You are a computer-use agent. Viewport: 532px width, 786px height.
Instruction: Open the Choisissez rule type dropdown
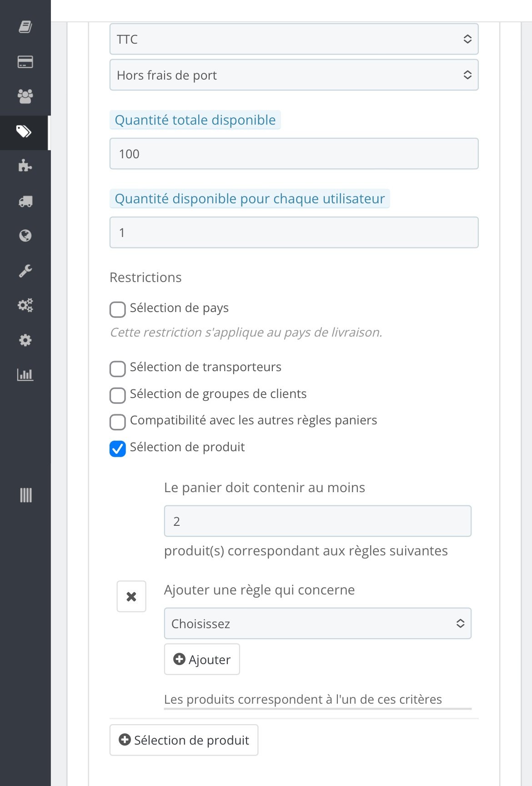pyautogui.click(x=317, y=623)
